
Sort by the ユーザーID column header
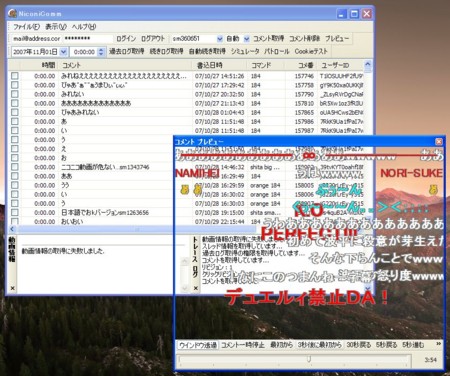click(x=340, y=65)
